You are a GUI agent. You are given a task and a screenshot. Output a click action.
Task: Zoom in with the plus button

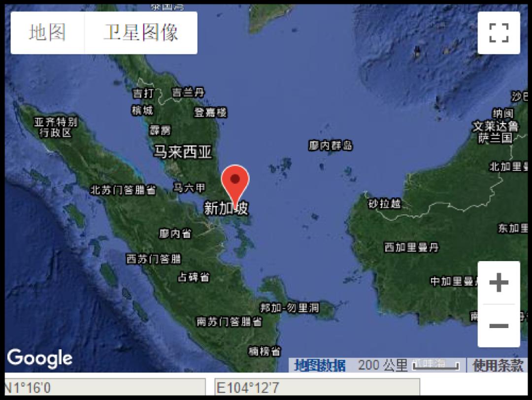pyautogui.click(x=499, y=282)
